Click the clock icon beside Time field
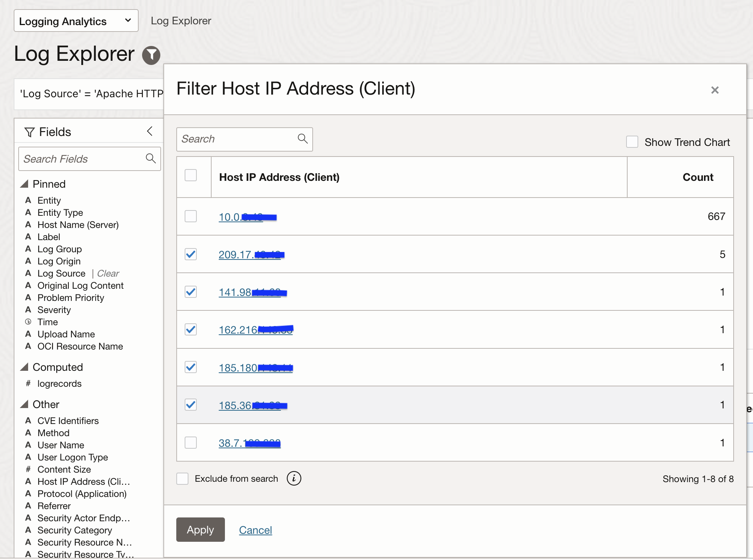Image resolution: width=753 pixels, height=560 pixels. coord(28,322)
